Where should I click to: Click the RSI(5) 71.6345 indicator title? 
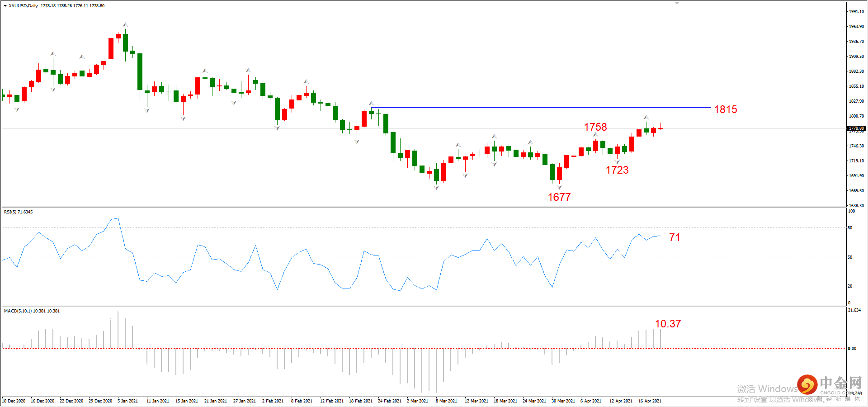tap(18, 212)
